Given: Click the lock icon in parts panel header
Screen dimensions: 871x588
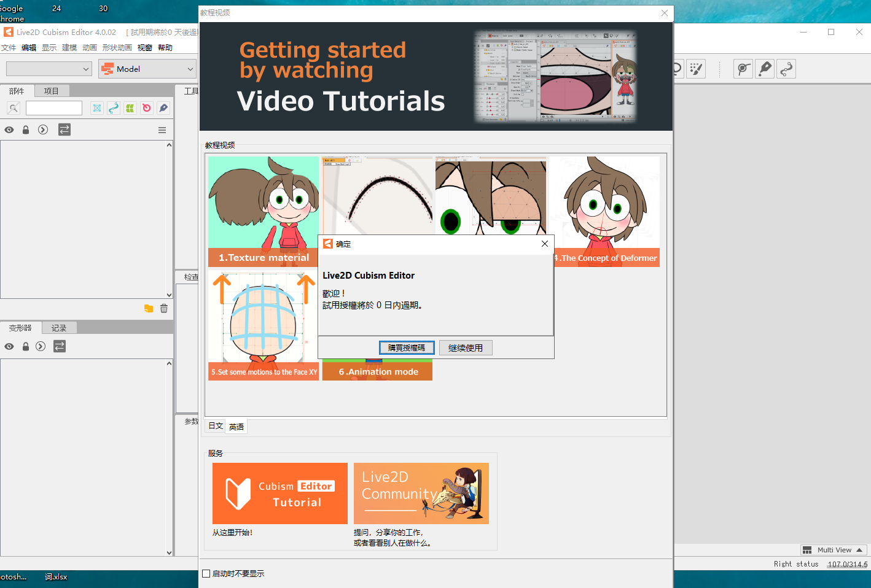Looking at the screenshot, I should tap(26, 130).
